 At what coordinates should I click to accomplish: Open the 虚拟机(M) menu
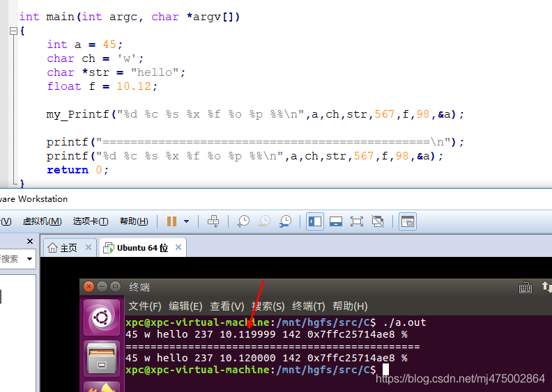click(x=43, y=221)
